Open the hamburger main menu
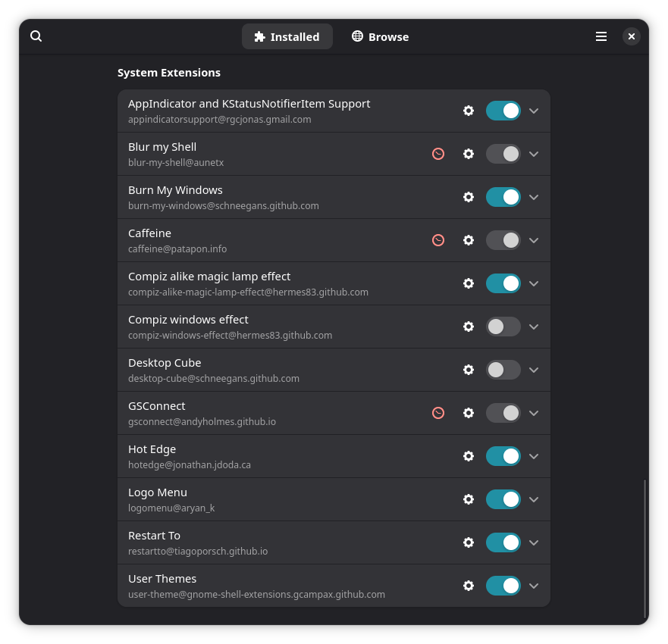This screenshot has width=668, height=644. tap(601, 36)
